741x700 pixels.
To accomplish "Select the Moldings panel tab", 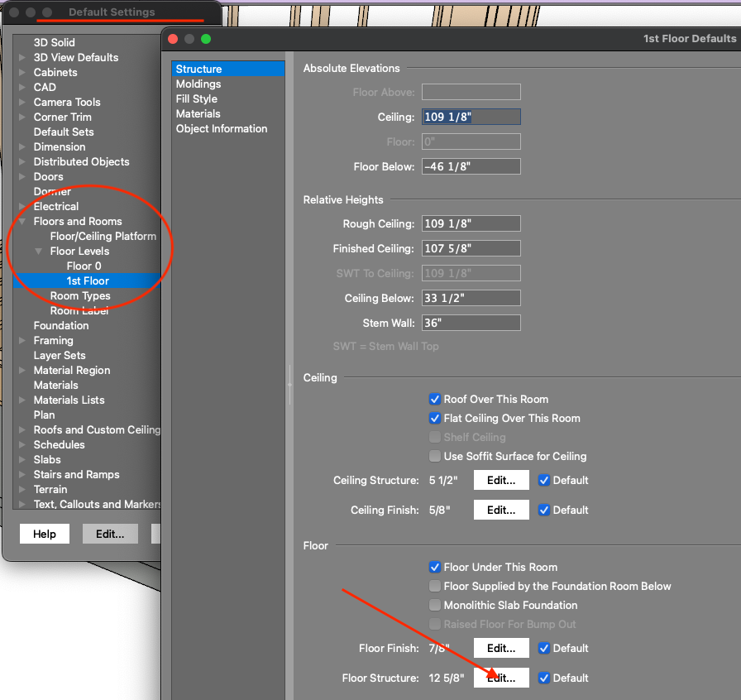I will (x=198, y=84).
